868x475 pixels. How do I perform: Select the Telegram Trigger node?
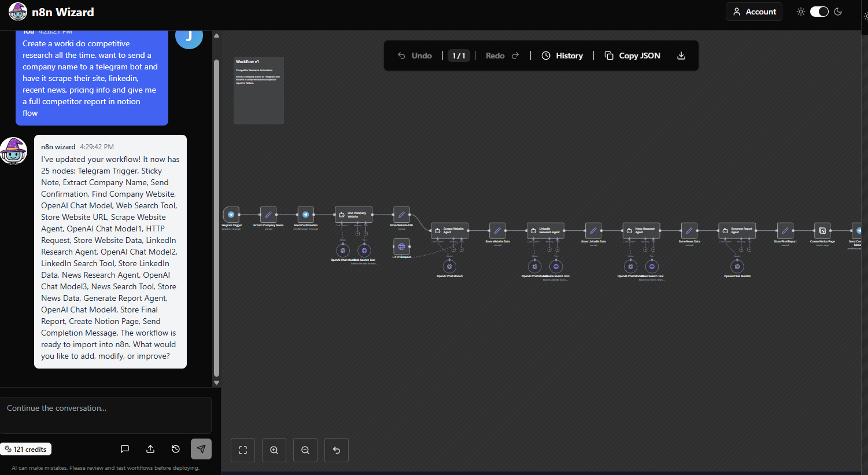click(x=231, y=215)
